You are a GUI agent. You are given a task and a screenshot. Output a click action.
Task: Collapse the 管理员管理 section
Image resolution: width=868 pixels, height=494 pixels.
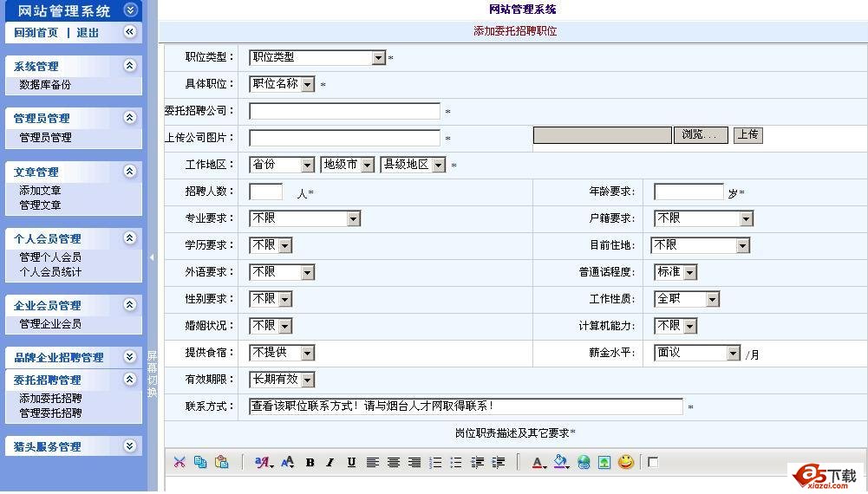(129, 117)
